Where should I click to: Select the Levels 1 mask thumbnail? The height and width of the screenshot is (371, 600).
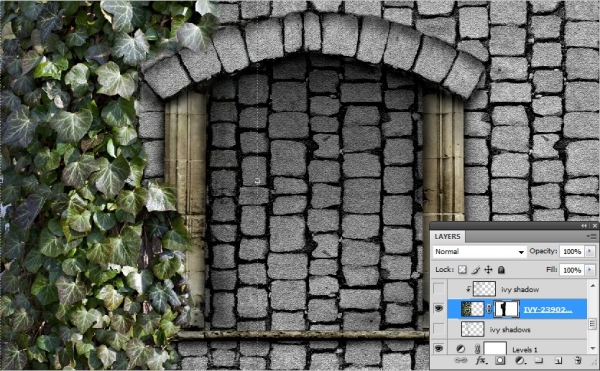click(x=495, y=349)
